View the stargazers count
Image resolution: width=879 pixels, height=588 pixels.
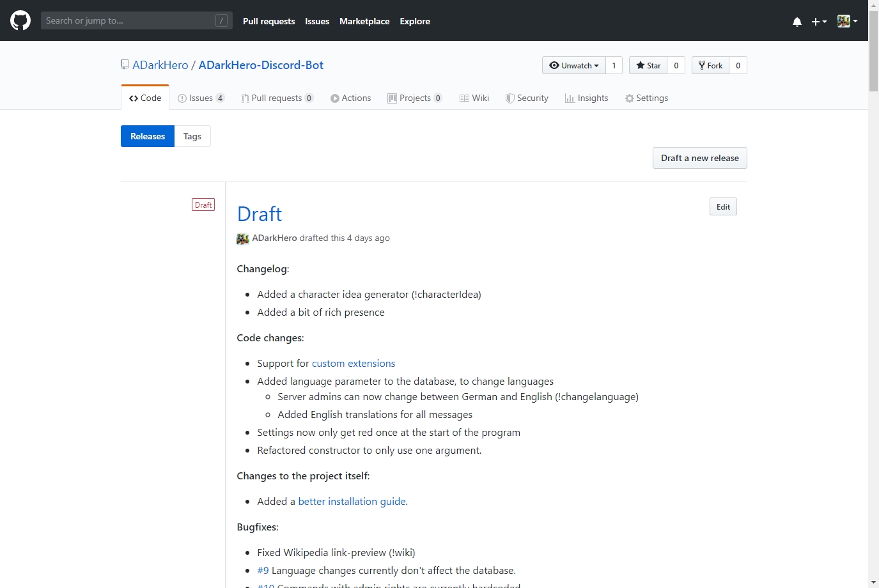point(676,65)
